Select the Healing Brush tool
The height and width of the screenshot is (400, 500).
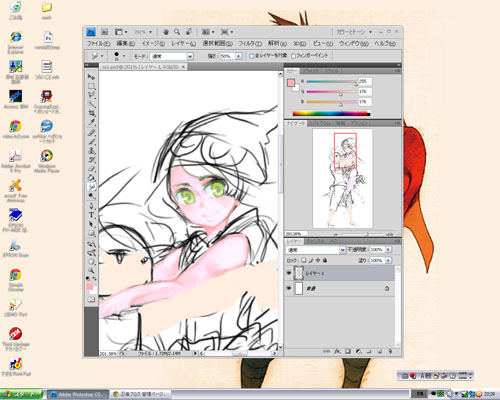click(91, 133)
